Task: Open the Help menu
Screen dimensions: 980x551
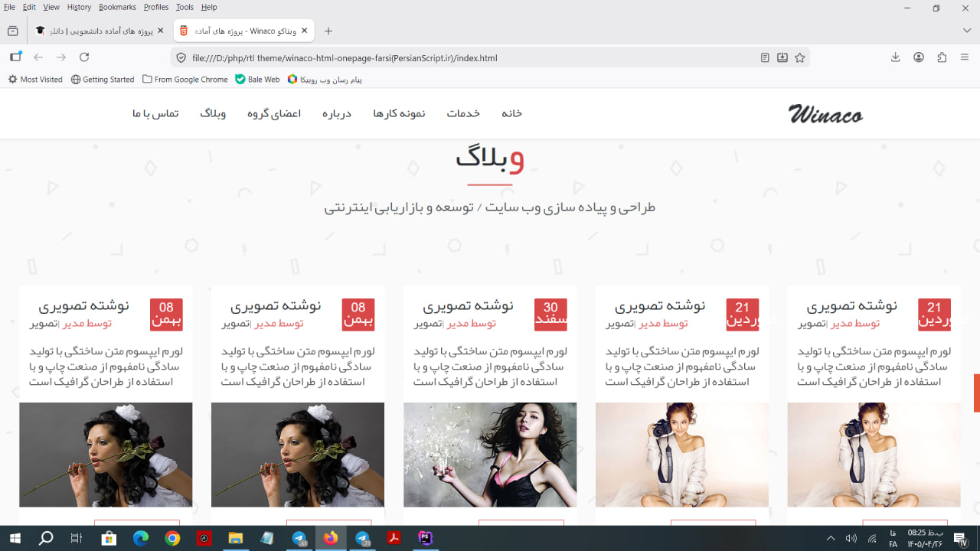Action: point(209,7)
